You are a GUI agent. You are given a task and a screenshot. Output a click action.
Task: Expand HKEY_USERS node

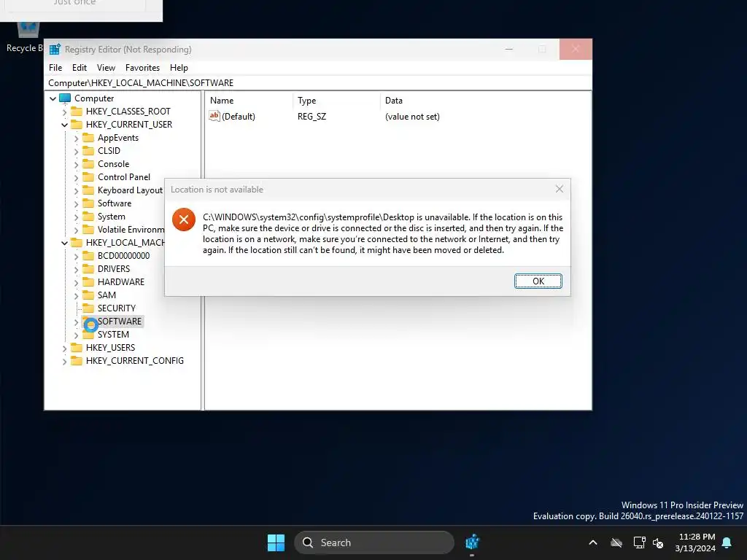coord(64,348)
